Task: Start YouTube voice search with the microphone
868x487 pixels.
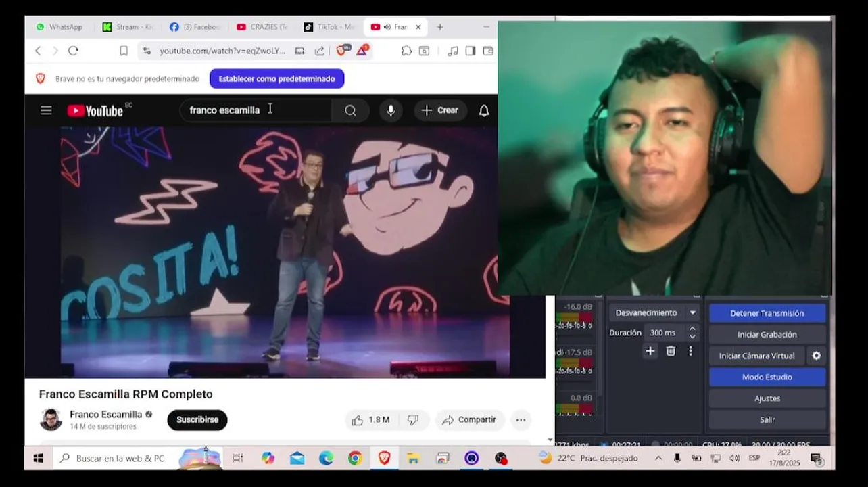Action: [x=391, y=110]
